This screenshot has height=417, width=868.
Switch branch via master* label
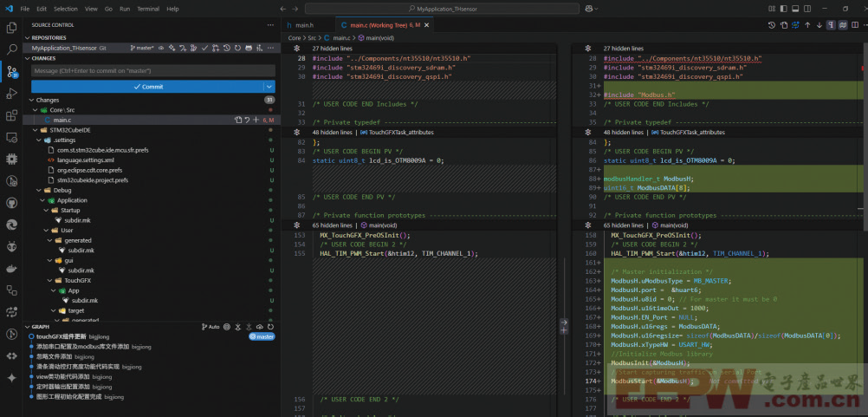(142, 49)
